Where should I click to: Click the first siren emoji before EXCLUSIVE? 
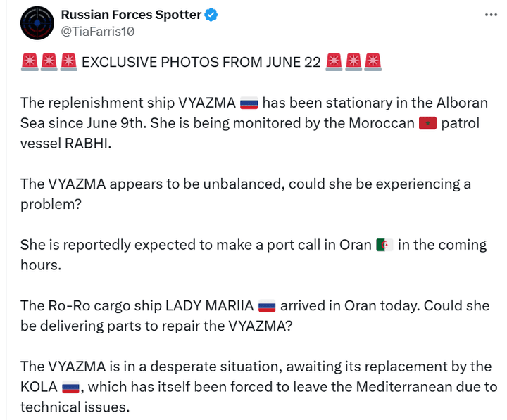click(x=30, y=62)
